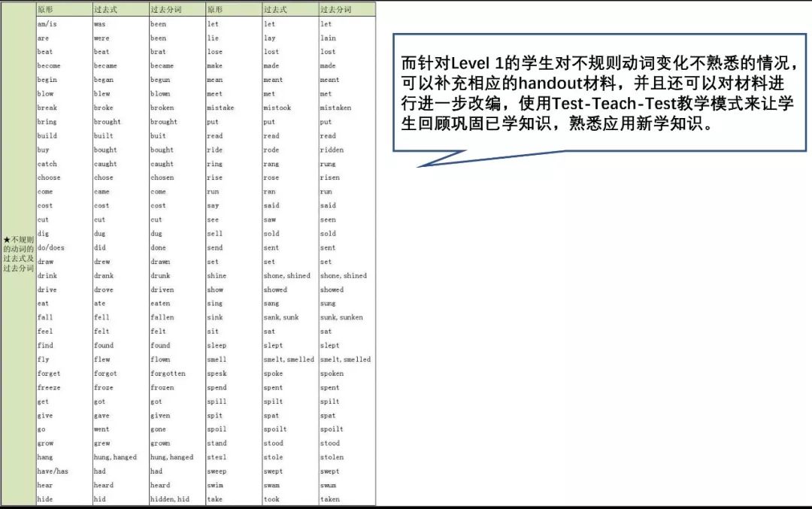Select the "forgotten" cell
The width and height of the screenshot is (812, 509).
(x=168, y=374)
